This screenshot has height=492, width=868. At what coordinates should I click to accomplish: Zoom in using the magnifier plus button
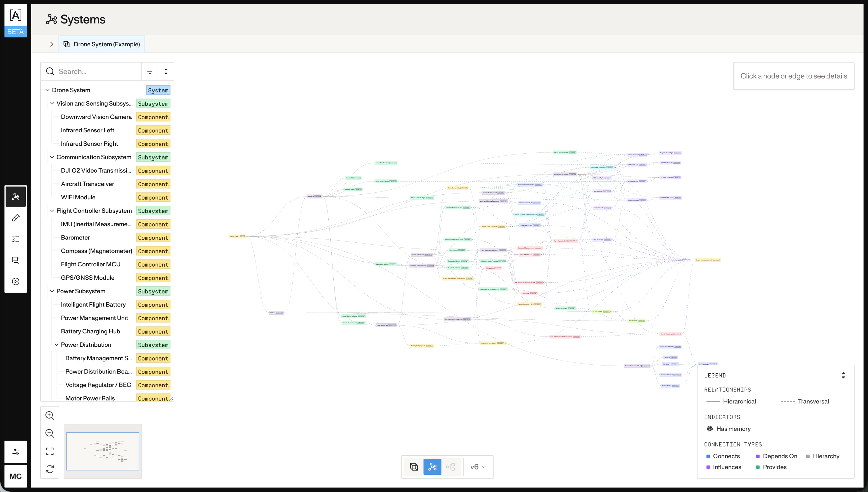click(x=50, y=415)
